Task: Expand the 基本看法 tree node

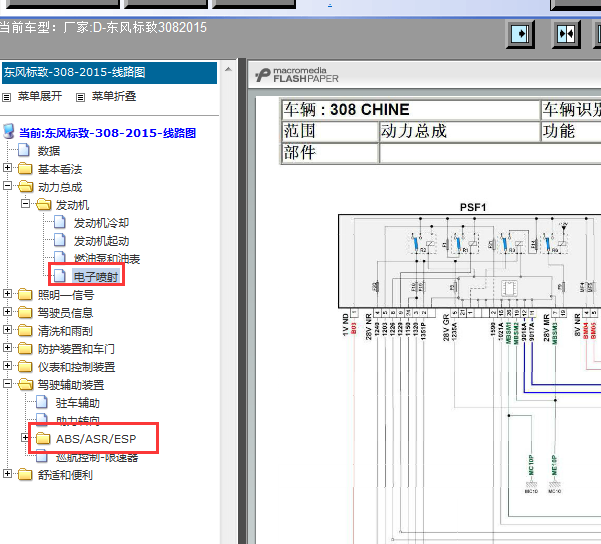Action: 7,168
